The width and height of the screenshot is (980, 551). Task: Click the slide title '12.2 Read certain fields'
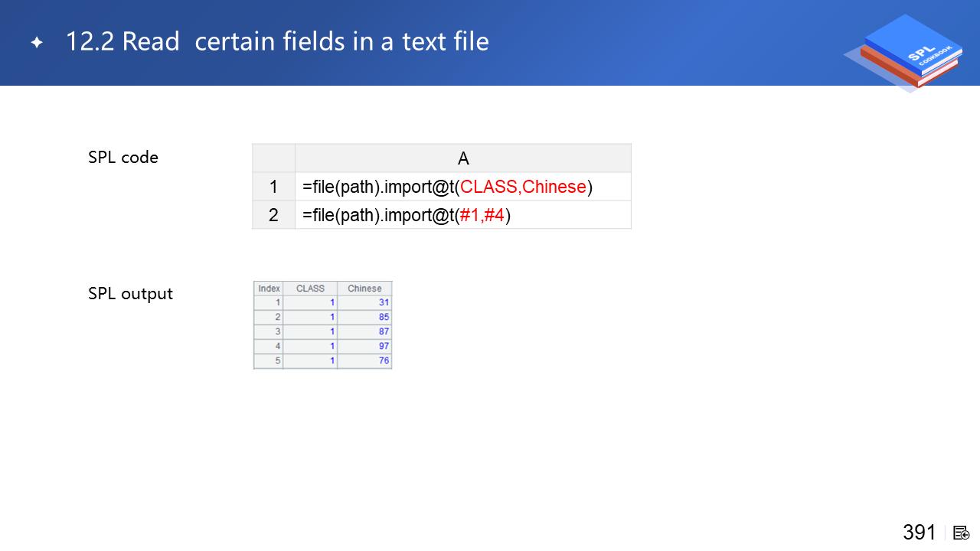point(277,41)
